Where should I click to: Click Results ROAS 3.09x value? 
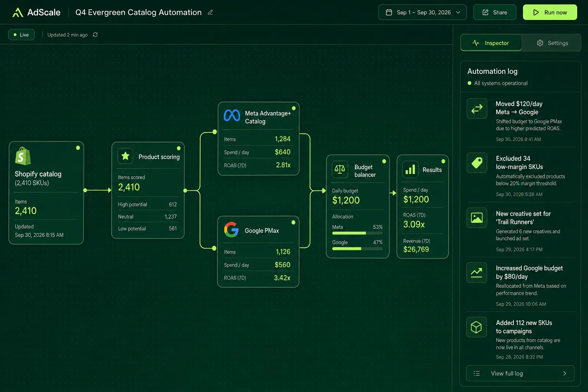click(x=414, y=224)
